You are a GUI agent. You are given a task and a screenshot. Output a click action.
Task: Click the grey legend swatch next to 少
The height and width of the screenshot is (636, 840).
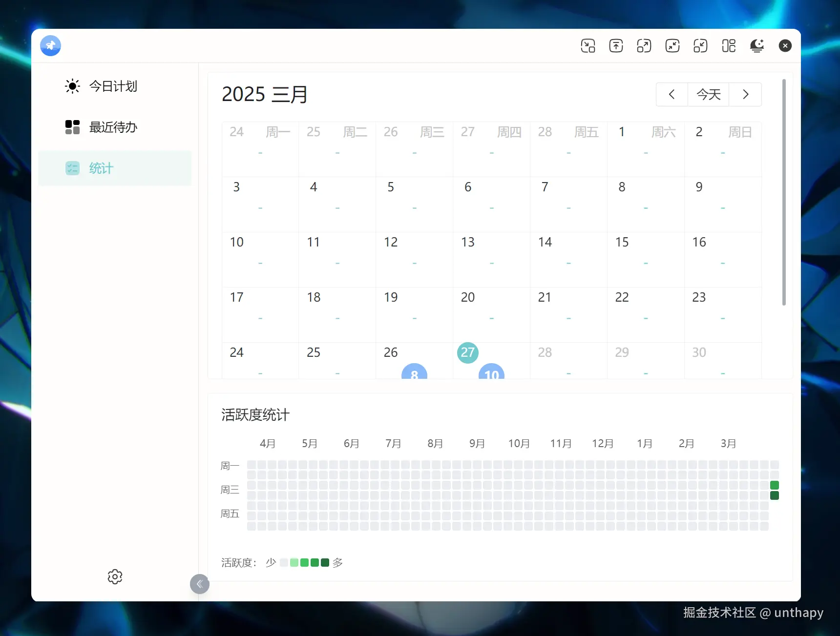coord(284,562)
